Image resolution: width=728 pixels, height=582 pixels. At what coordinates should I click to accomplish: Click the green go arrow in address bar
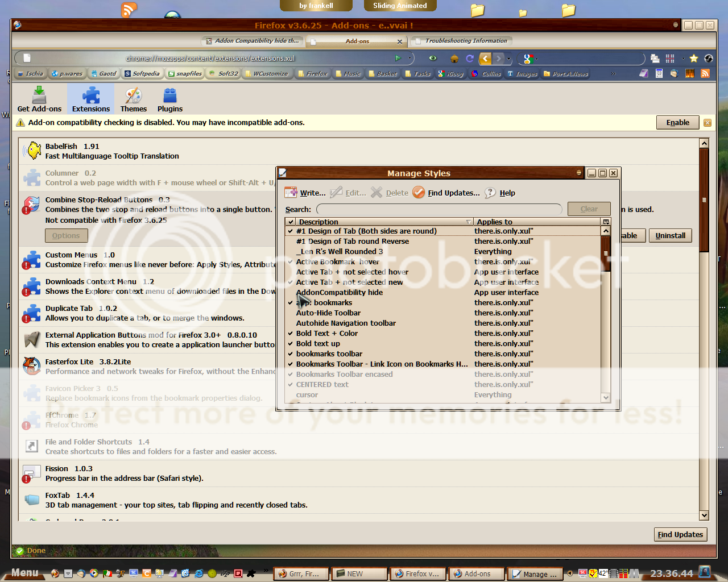(x=398, y=58)
